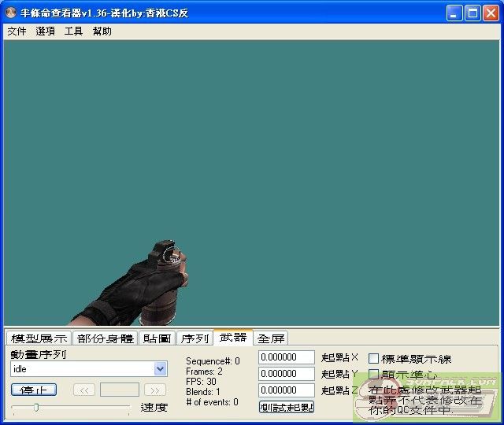Maximize the model viewer window

tap(472, 13)
